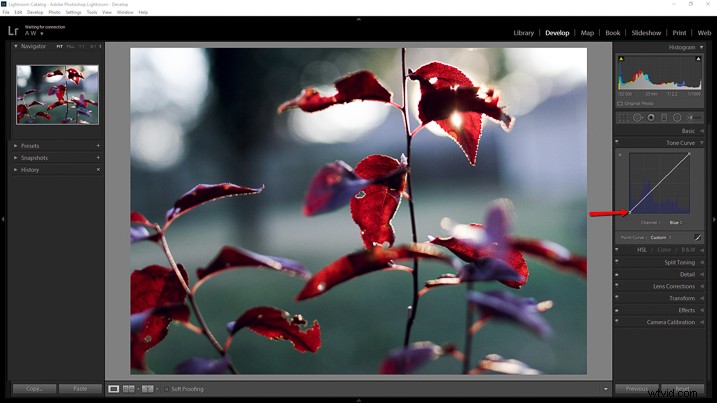Toggle Effects panel on/off switch

[x=617, y=310]
